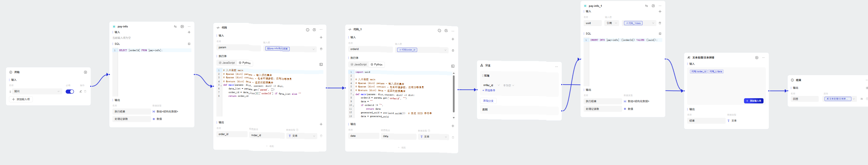This screenshot has height=165, width=868.
Task: Open the data output type dropdown in 代码_1
Action: pos(434,137)
